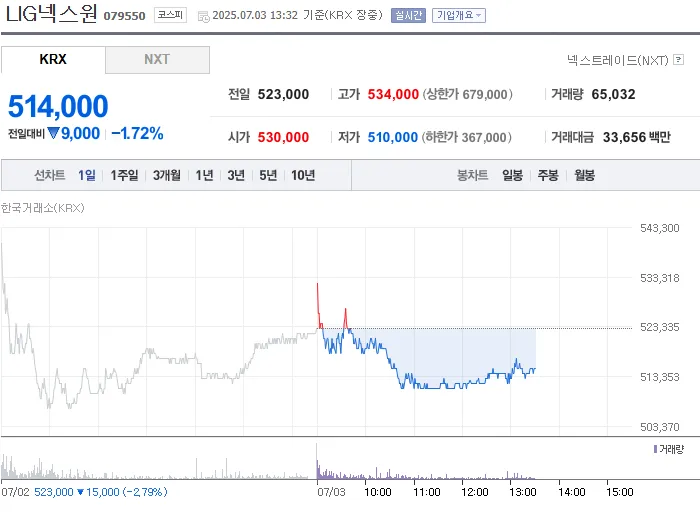Show the 일봉 daily candle chart
700x515 pixels.
coord(512,175)
